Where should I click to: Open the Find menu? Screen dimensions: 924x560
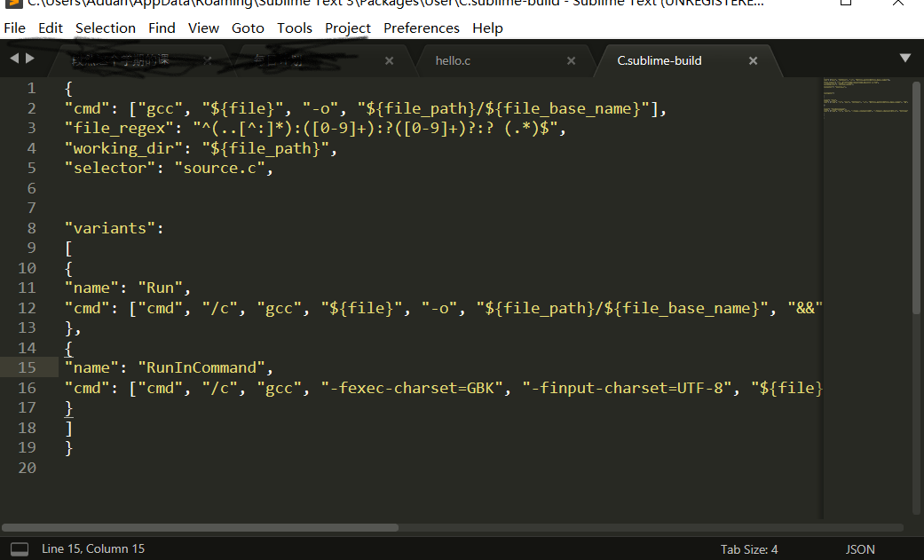(x=162, y=28)
